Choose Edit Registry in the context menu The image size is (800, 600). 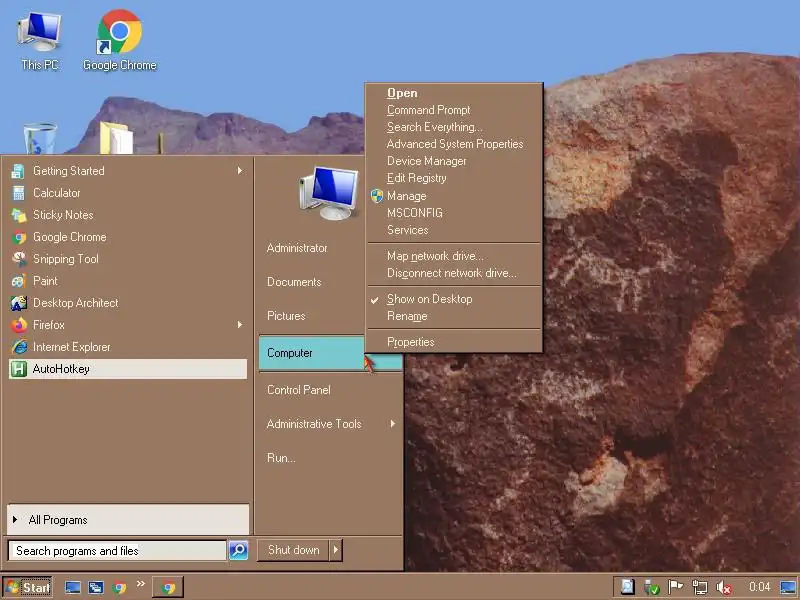(454, 178)
